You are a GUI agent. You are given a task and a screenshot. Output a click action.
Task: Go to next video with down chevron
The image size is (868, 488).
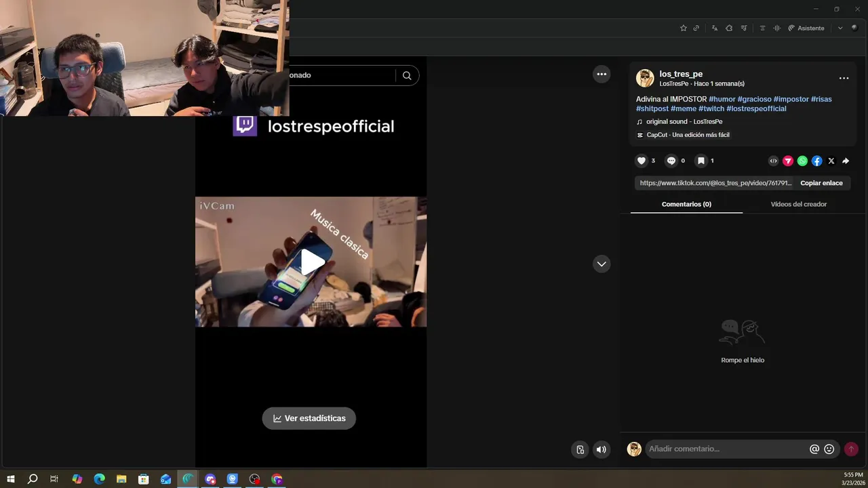[x=601, y=264]
